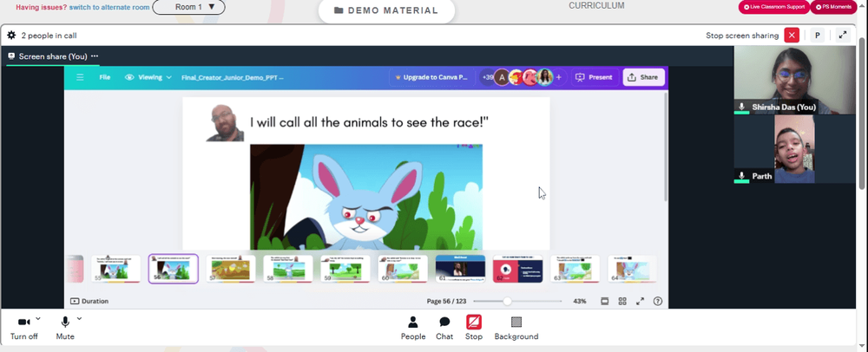
Task: Select slide 58 thumbnail
Action: pos(288,269)
